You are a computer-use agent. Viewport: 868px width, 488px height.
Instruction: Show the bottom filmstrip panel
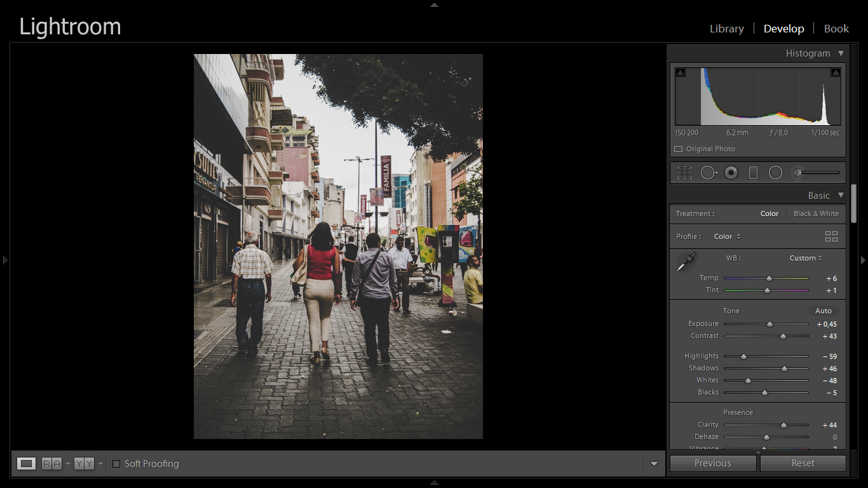(x=434, y=483)
